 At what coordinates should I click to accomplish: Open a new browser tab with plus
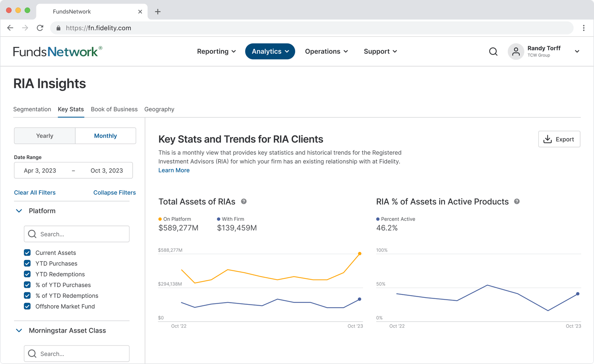click(158, 12)
